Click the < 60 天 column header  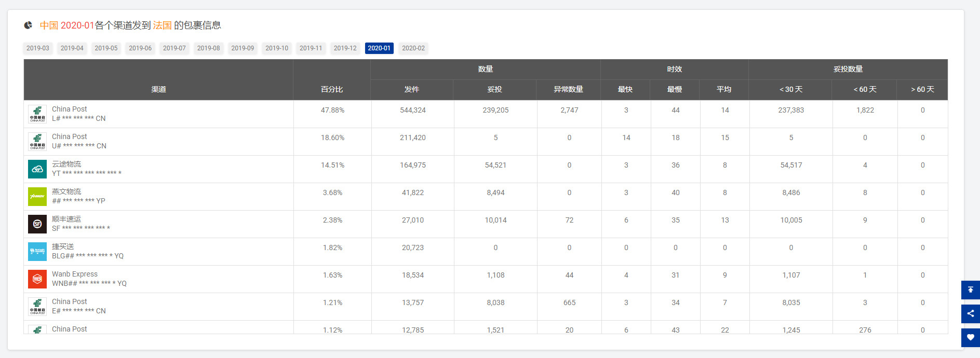coord(865,89)
